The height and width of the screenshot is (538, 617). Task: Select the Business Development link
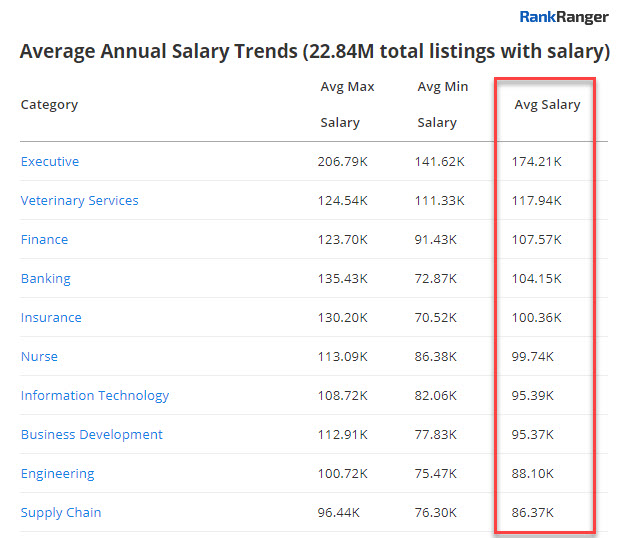92,435
